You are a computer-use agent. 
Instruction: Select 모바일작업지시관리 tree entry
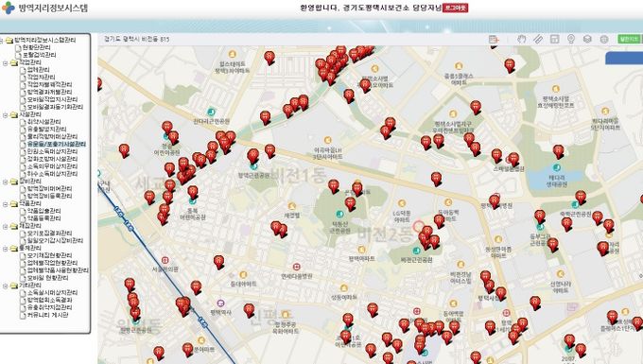(x=52, y=99)
